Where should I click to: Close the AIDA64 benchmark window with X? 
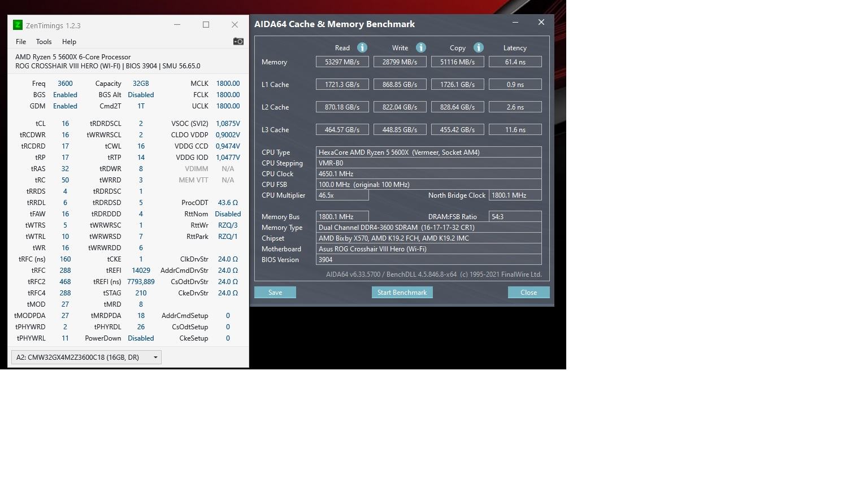(x=541, y=23)
